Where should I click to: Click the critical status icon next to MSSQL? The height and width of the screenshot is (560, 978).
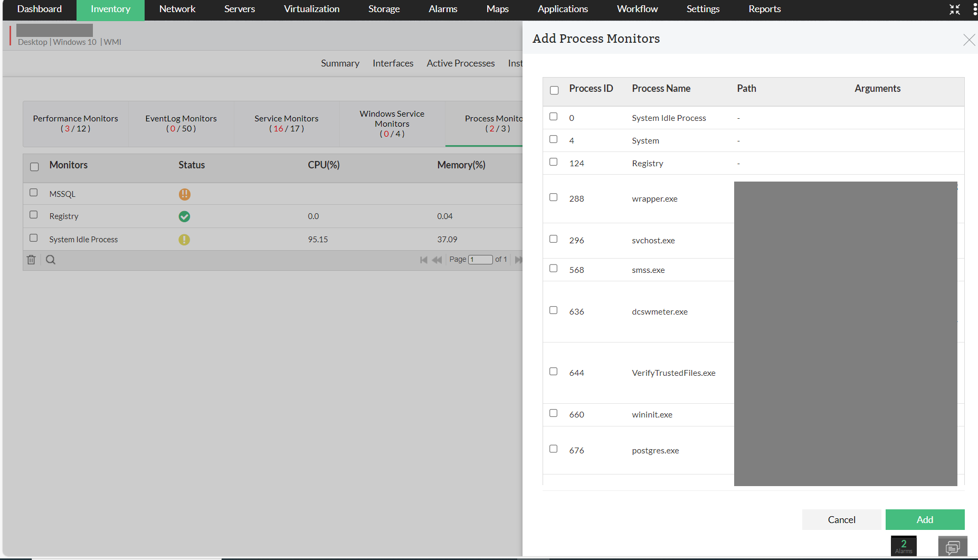coord(184,194)
